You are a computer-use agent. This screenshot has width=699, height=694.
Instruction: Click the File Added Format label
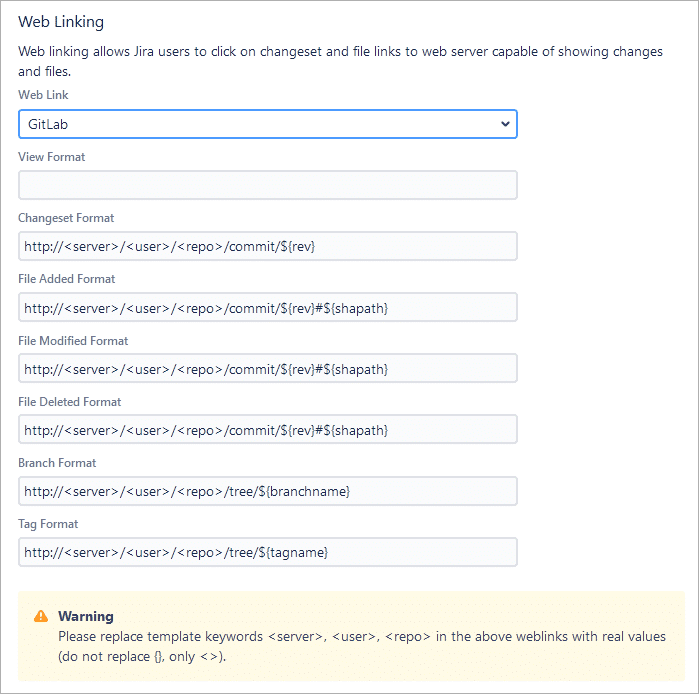pos(67,279)
